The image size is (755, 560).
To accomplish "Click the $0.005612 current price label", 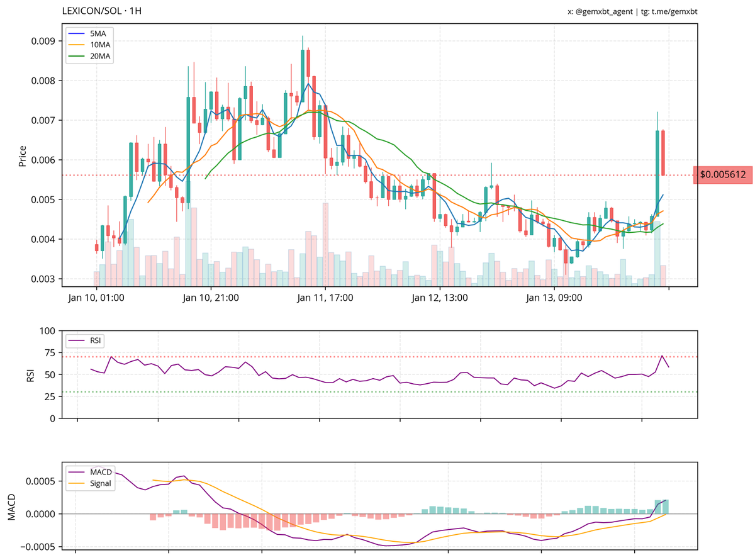I will [723, 176].
